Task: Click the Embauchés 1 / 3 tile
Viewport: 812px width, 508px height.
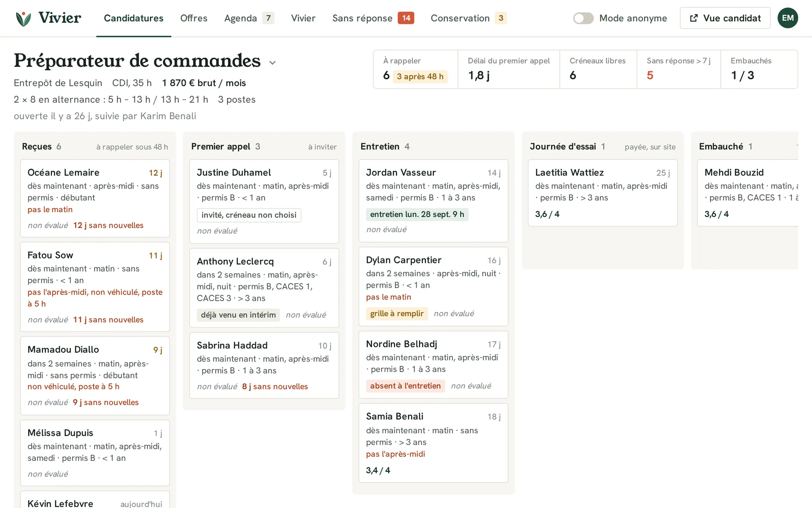Action: (x=759, y=69)
